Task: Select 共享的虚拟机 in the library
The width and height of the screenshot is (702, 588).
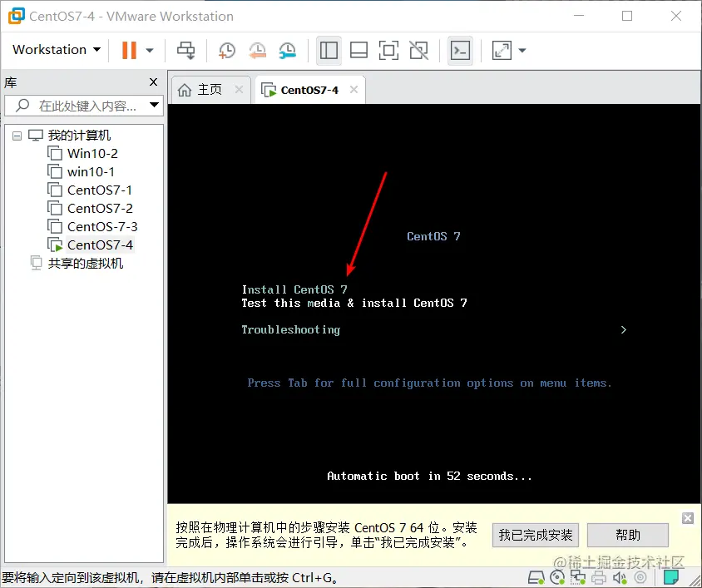Action: tap(86, 264)
